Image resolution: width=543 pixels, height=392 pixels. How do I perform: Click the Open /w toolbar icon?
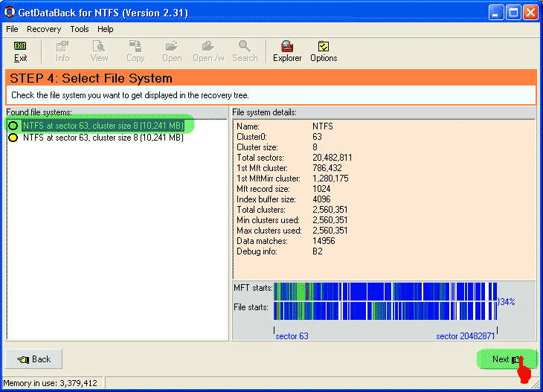point(208,51)
